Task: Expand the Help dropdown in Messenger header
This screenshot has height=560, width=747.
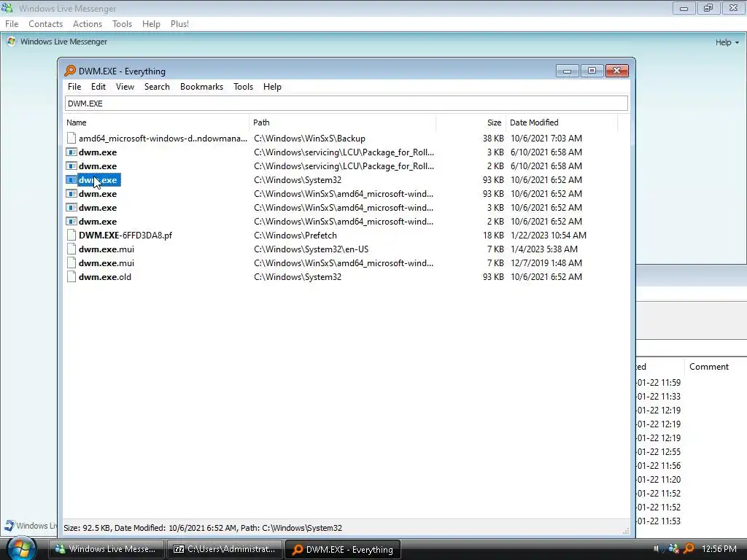Action: point(727,42)
